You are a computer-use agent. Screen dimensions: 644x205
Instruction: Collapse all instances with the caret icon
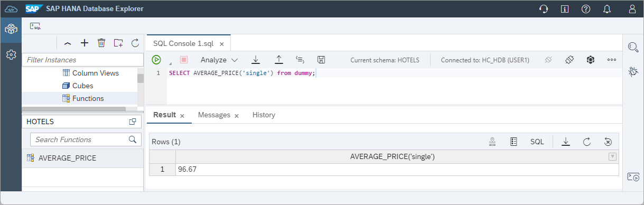67,43
